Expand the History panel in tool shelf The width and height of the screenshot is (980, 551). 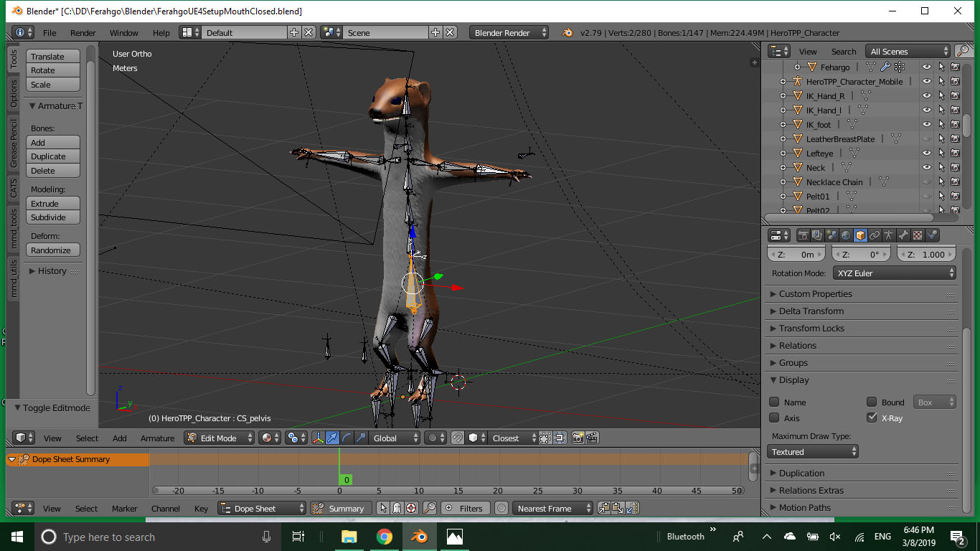(53, 271)
